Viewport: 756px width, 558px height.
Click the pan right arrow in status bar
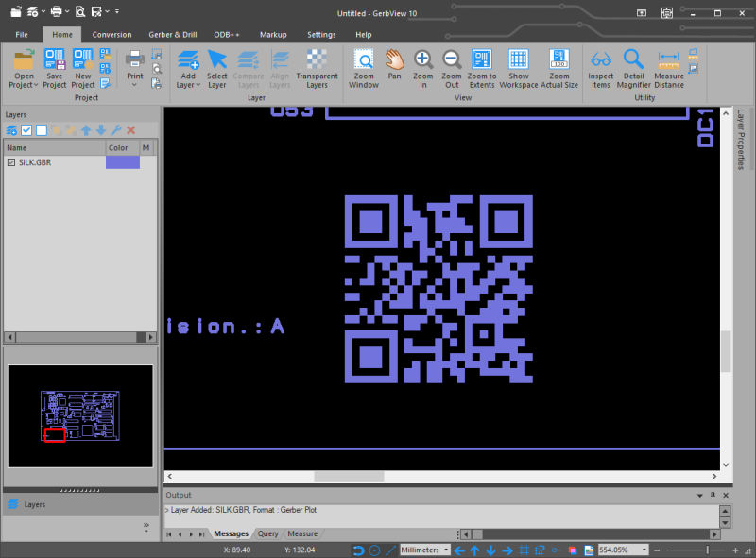[507, 550]
